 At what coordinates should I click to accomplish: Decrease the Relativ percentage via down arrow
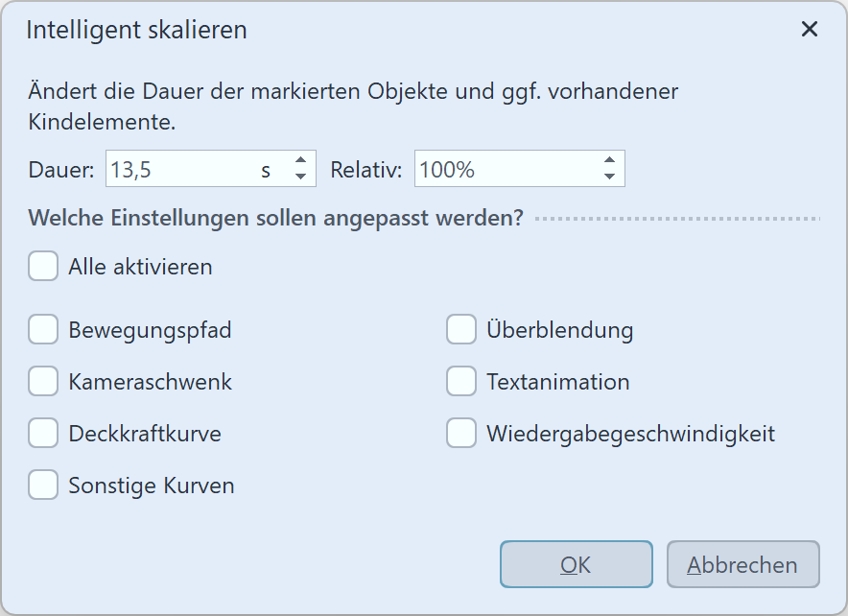(x=610, y=175)
